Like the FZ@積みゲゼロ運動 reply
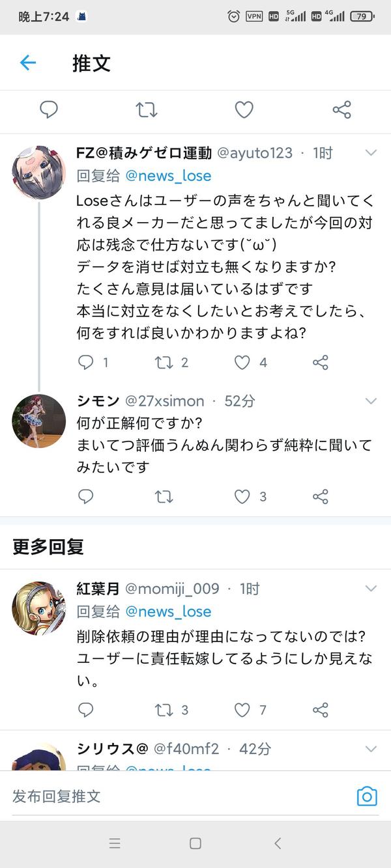 [x=242, y=363]
